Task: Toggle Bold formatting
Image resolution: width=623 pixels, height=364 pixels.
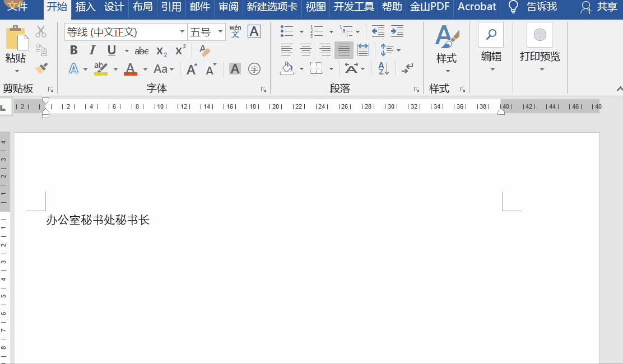Action: point(74,51)
